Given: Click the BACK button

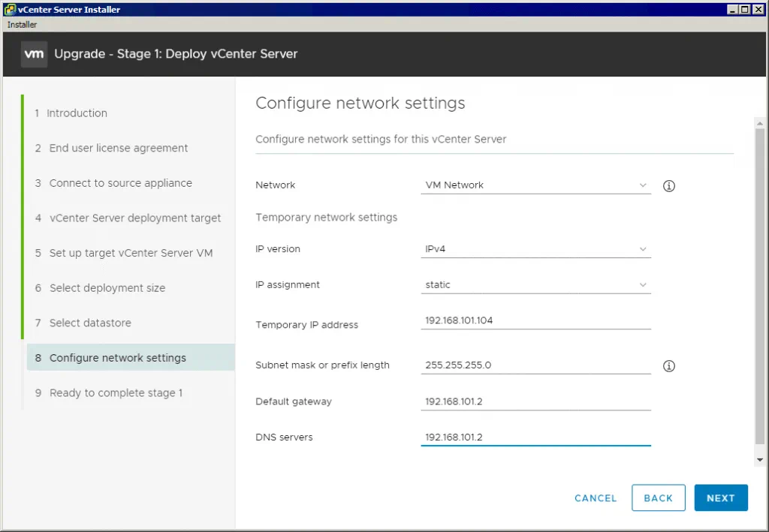Looking at the screenshot, I should click(659, 497).
